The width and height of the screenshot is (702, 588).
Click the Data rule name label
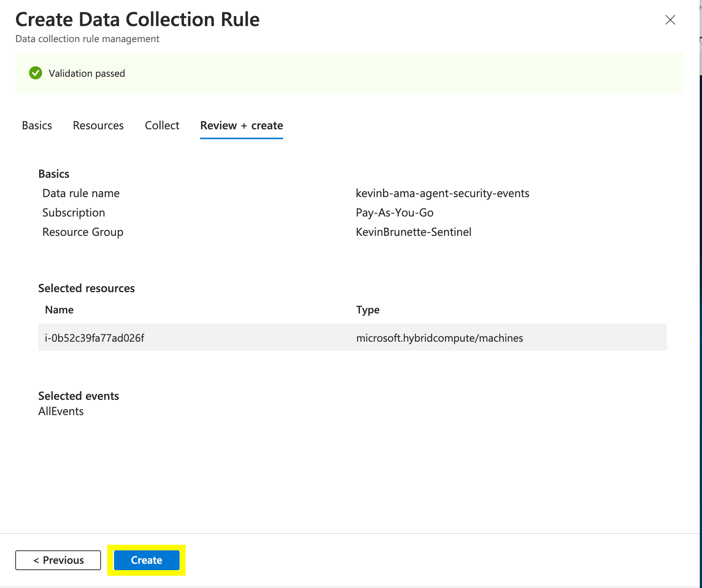pos(81,193)
